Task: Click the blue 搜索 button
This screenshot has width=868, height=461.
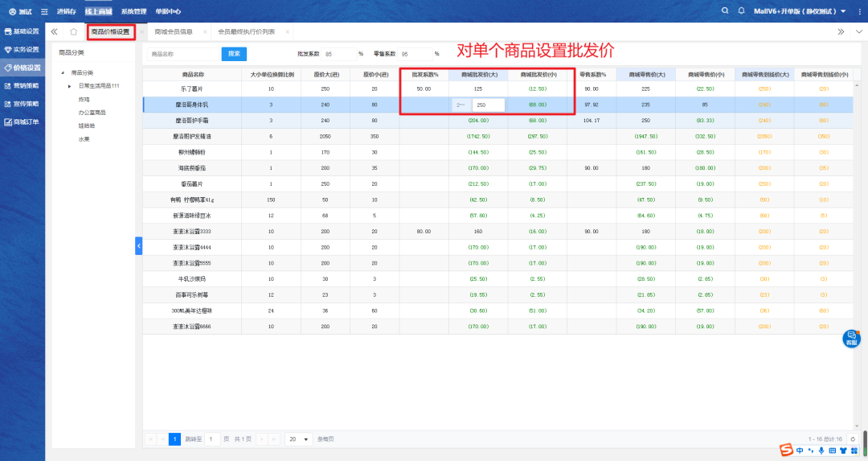Action: 234,54
